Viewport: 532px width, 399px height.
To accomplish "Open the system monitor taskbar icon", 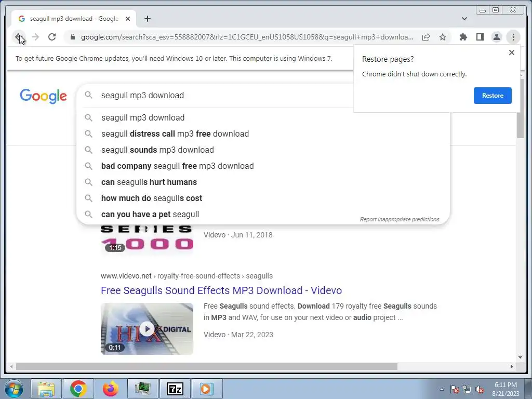I will click(x=143, y=389).
